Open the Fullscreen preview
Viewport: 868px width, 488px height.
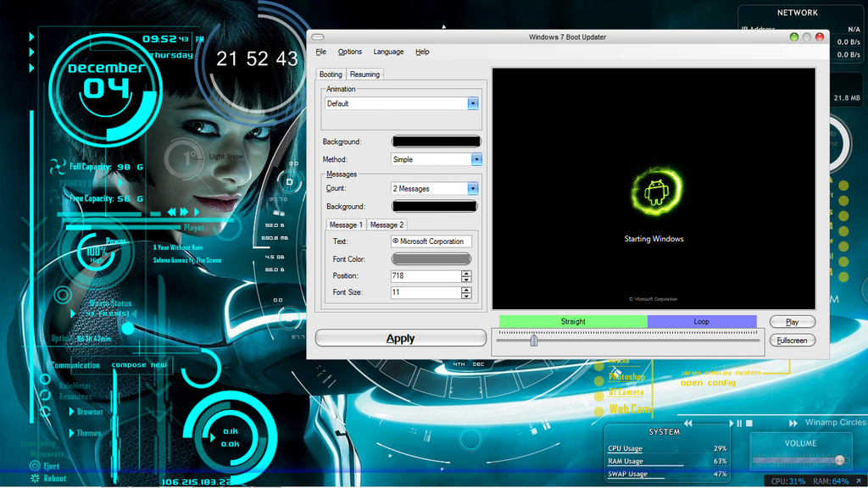793,341
